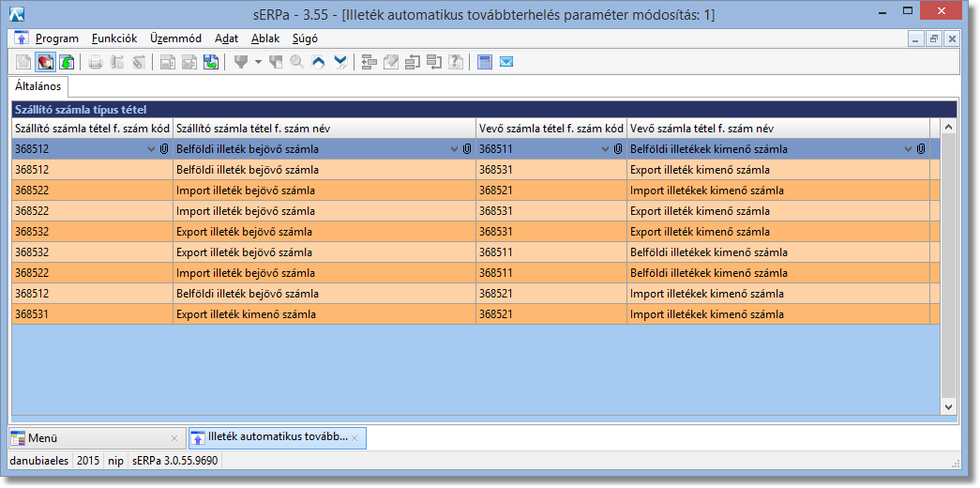Open the Üzemmód menu
The width and height of the screenshot is (980, 488).
click(175, 38)
